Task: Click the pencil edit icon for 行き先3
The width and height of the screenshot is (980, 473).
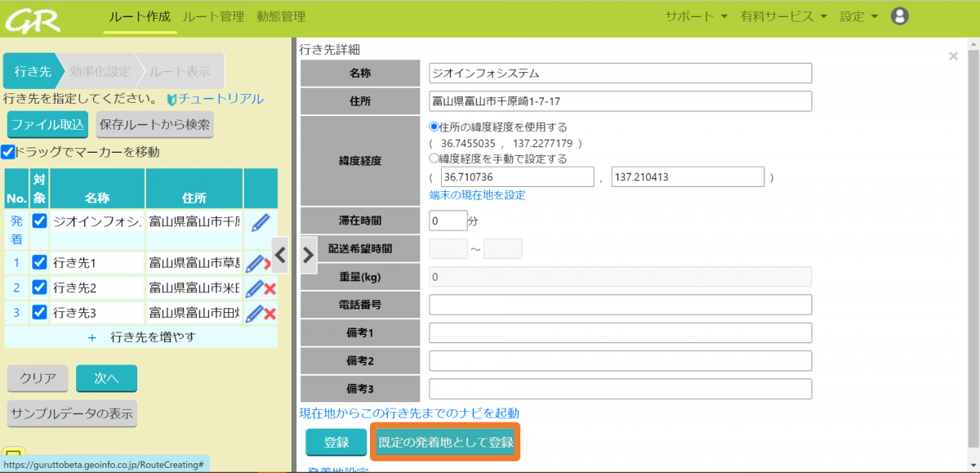Action: [254, 313]
